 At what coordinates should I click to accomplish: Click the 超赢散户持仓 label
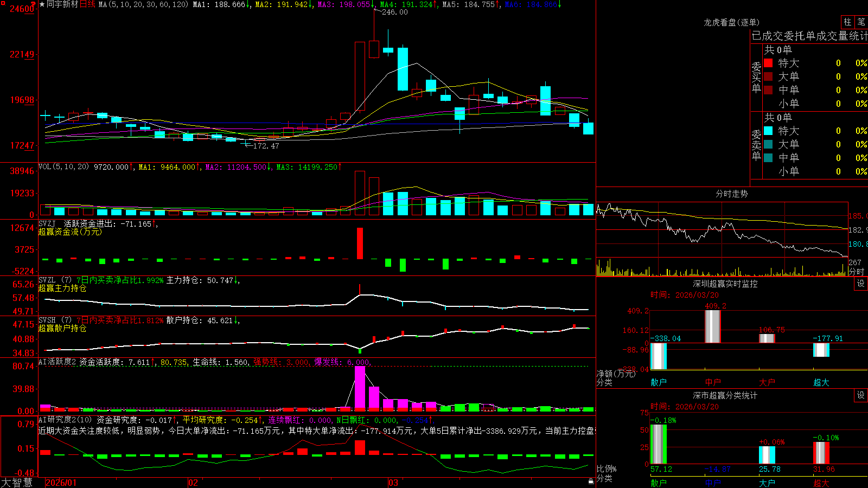coord(62,328)
